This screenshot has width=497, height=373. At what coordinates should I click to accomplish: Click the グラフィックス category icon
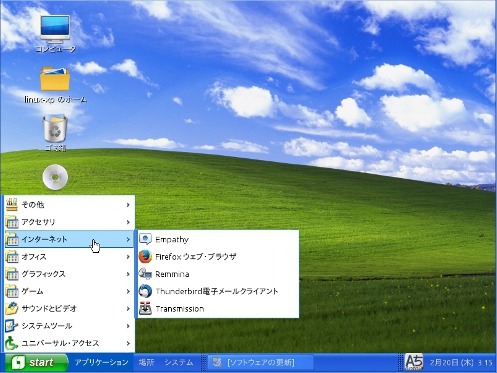(x=12, y=274)
